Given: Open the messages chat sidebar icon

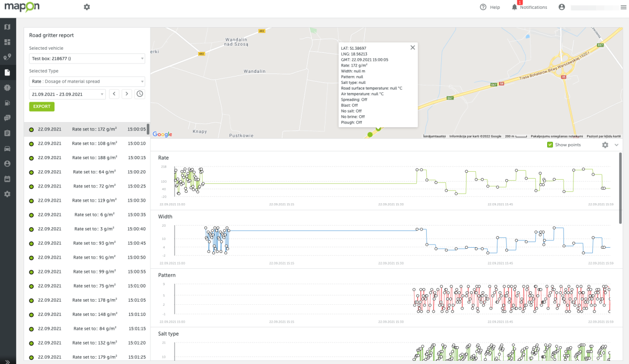Looking at the screenshot, I should click(7, 118).
